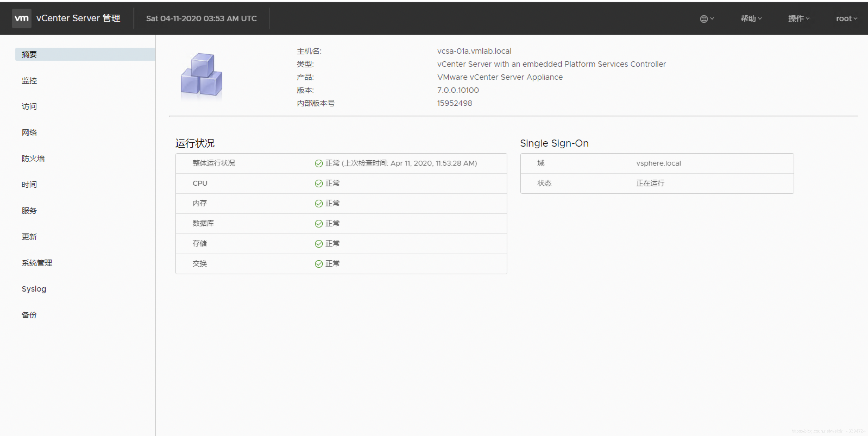This screenshot has width=868, height=436.
Task: Open the 系统管理 administration page
Action: coord(37,263)
